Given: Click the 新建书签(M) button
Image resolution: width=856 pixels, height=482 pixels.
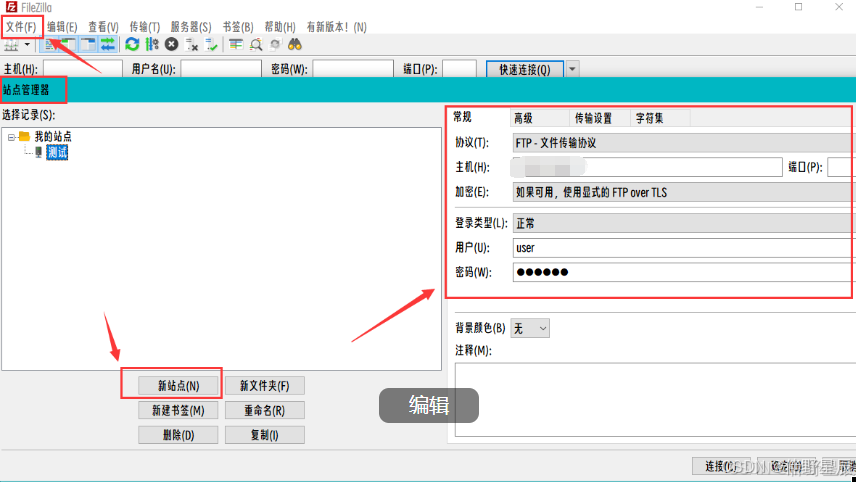Looking at the screenshot, I should coord(179,410).
